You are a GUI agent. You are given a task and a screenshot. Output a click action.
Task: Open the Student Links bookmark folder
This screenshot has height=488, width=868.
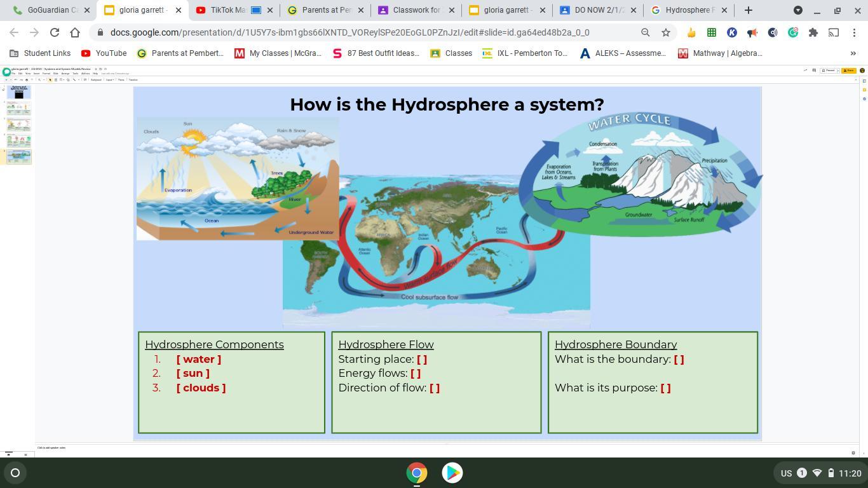click(40, 53)
